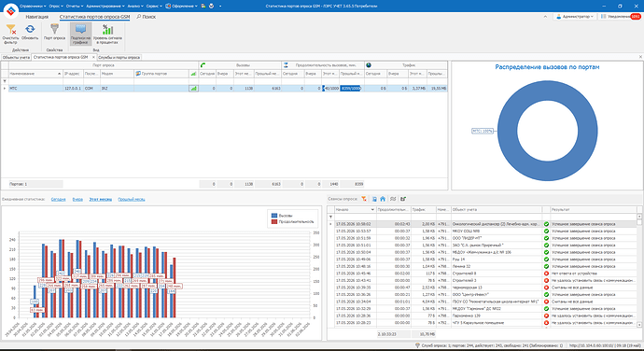Click the Очистить фильтр funnel icon
644x351 pixels.
10,30
